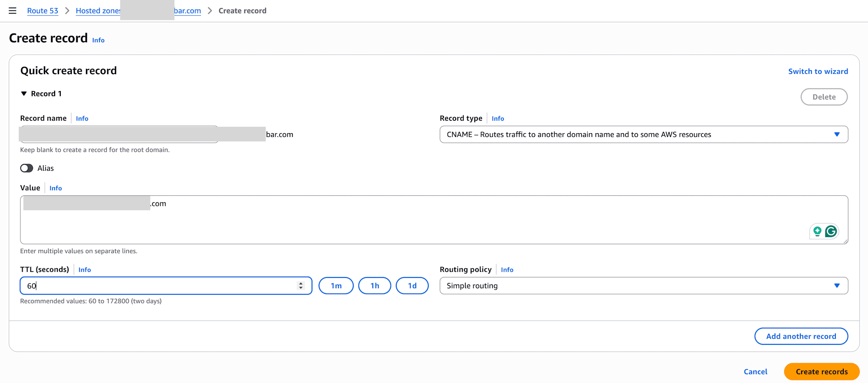The image size is (868, 383).
Task: Open Hosted zones breadcrumb link
Action: pyautogui.click(x=98, y=11)
